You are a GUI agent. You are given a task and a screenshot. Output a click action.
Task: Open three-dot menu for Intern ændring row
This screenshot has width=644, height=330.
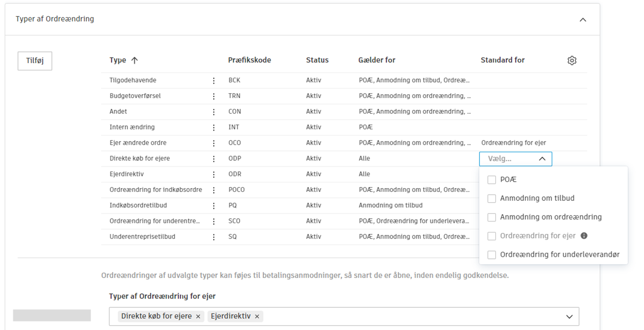(214, 127)
